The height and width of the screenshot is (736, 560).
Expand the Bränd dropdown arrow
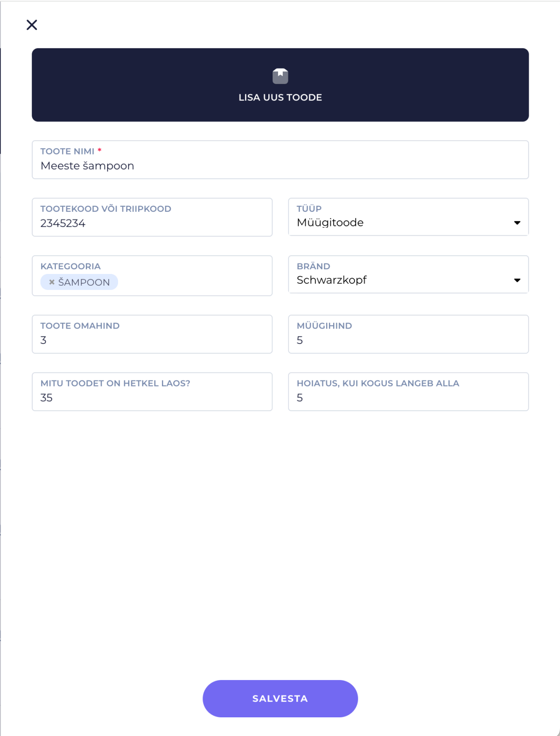click(517, 280)
